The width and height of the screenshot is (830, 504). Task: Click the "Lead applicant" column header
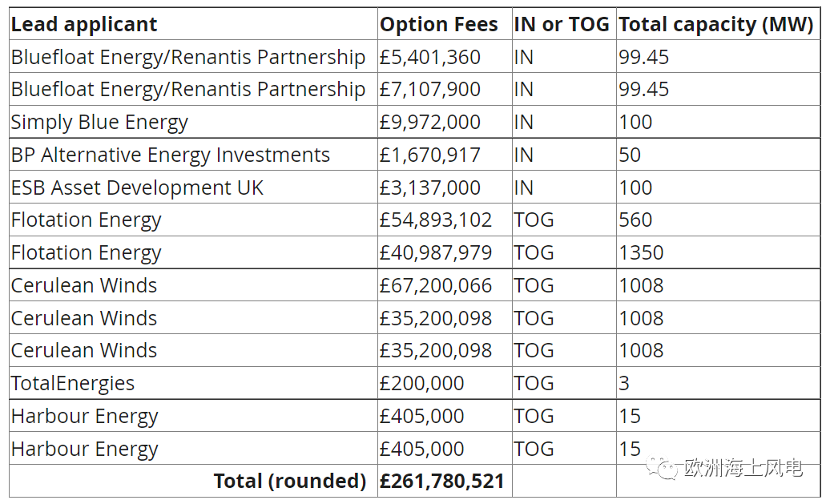[84, 25]
